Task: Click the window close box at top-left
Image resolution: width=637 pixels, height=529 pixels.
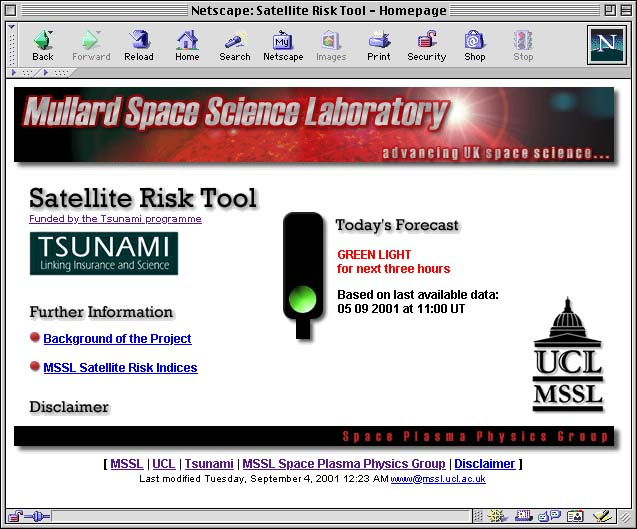Action: tap(11, 10)
